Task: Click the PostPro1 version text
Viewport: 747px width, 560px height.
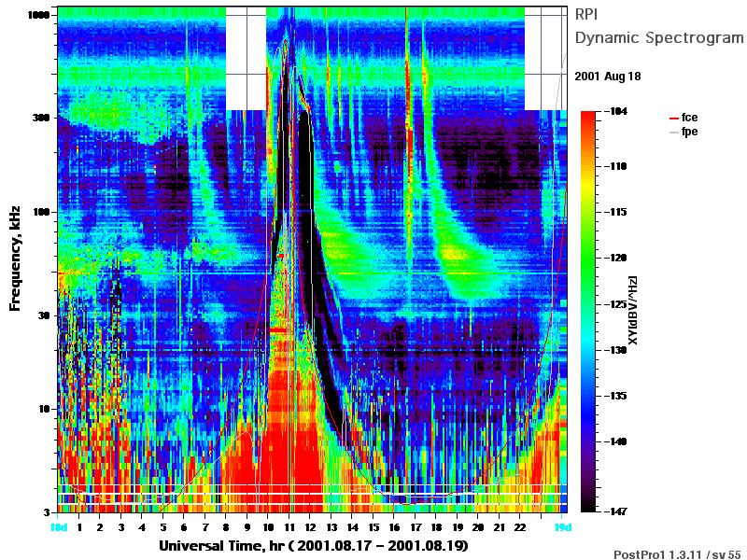Action: coord(677,554)
